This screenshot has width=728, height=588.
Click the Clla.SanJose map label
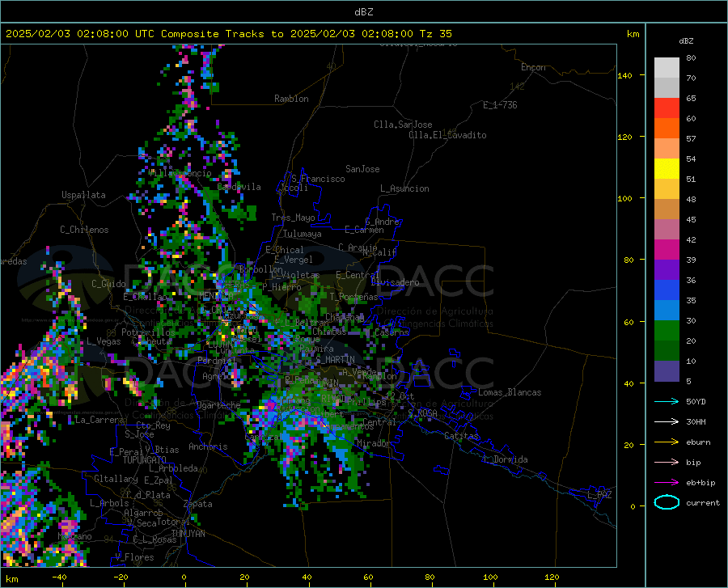[403, 125]
